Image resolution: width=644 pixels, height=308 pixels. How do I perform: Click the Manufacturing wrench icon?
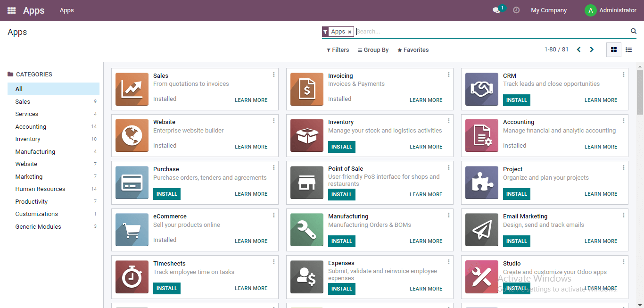pos(307,230)
